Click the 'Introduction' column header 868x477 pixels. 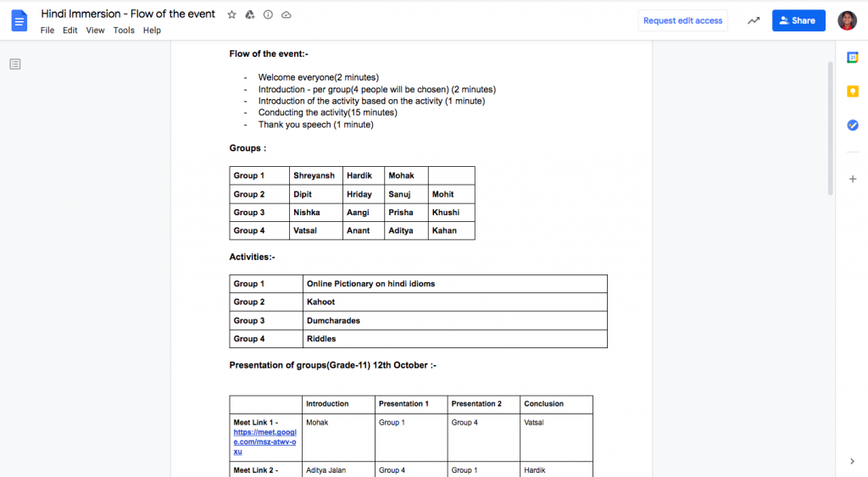(x=338, y=404)
